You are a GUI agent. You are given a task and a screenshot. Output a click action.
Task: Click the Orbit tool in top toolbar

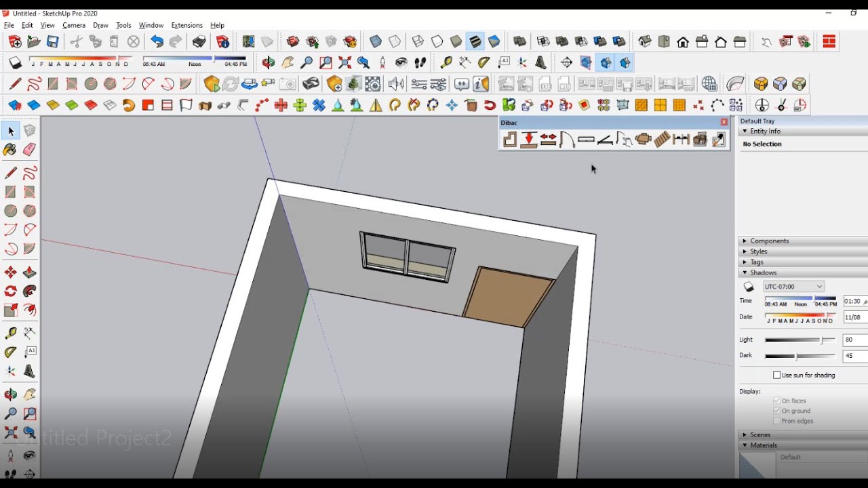point(269,63)
